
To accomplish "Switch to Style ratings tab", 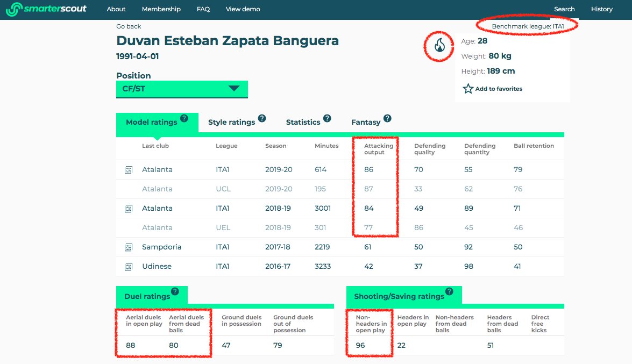I will tap(232, 122).
